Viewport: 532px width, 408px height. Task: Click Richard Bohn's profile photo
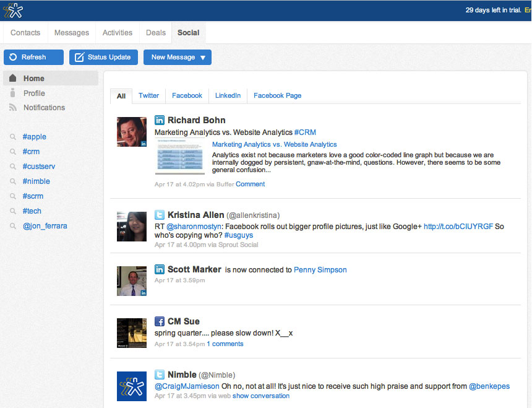[x=132, y=132]
